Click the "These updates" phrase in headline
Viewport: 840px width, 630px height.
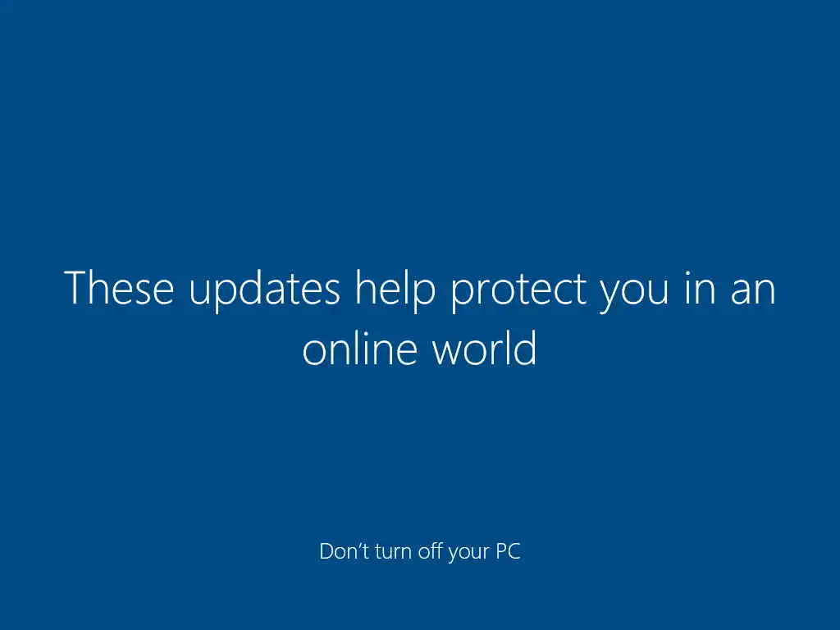pos(202,291)
